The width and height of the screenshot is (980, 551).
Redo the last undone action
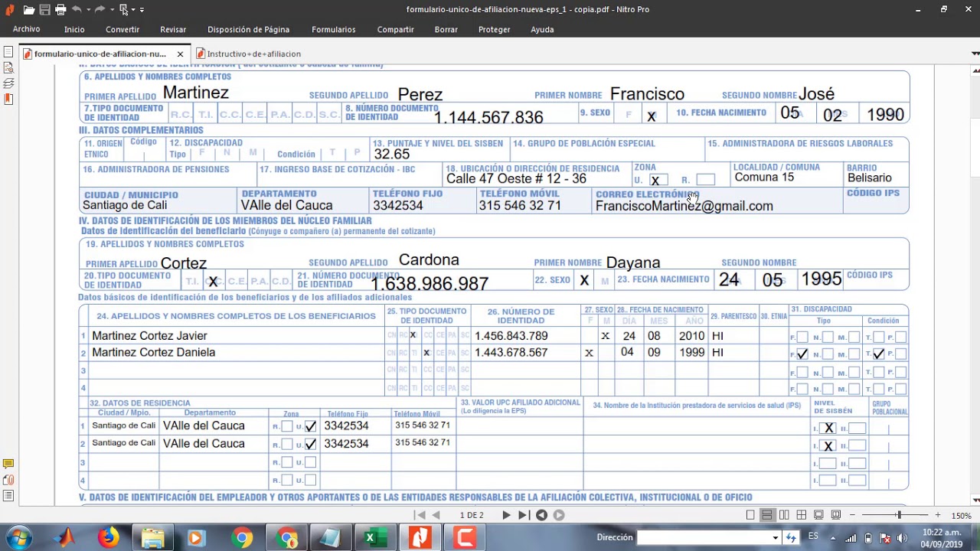[x=100, y=10]
